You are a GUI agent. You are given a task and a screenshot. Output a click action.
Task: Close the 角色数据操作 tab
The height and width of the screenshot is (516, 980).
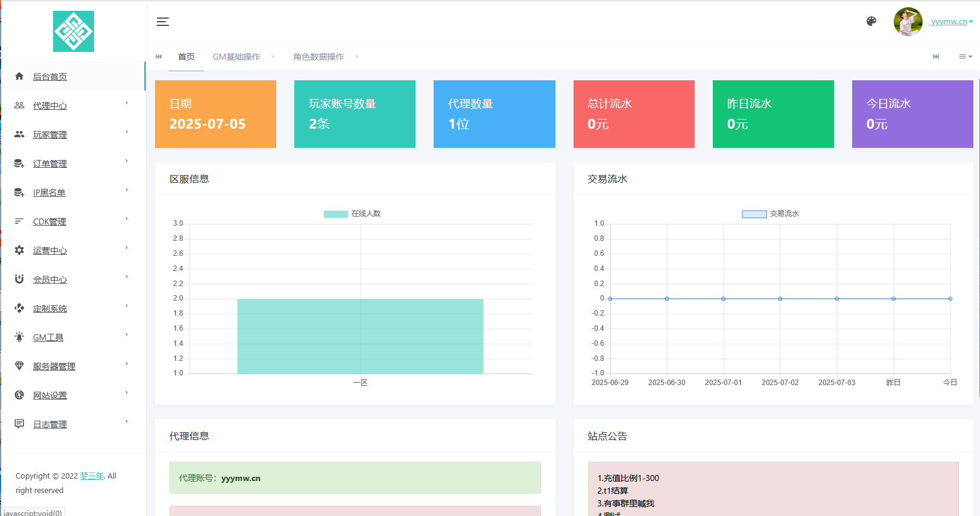pos(357,57)
